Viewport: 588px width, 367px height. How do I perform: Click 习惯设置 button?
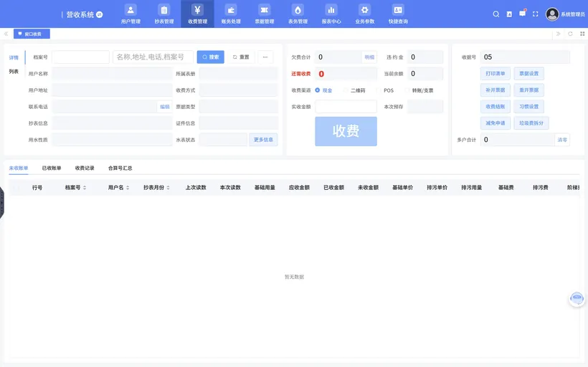pyautogui.click(x=528, y=107)
